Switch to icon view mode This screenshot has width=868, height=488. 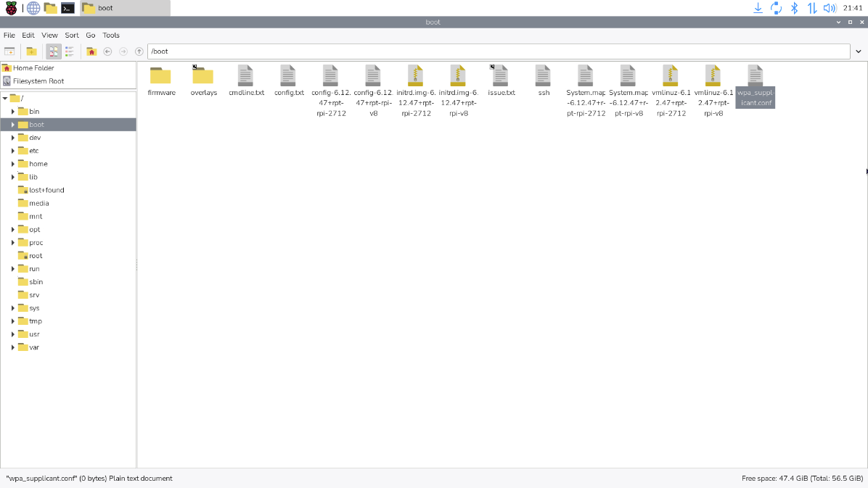click(54, 51)
